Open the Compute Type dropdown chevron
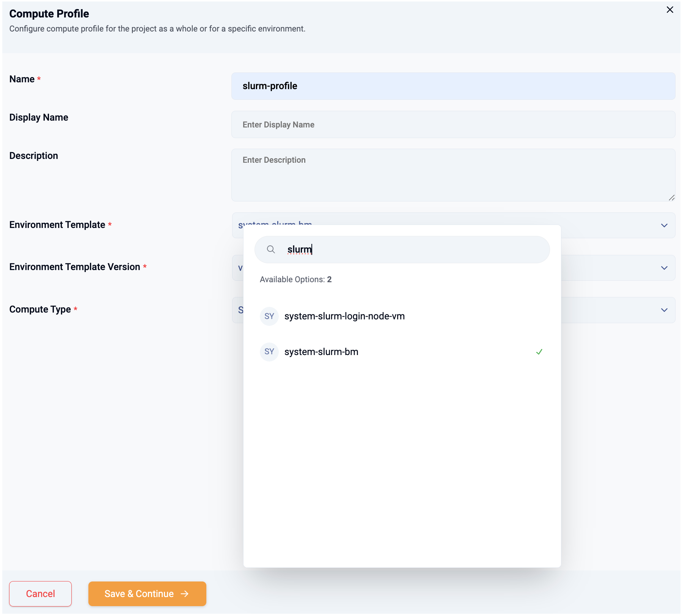This screenshot has height=616, width=682. click(664, 310)
